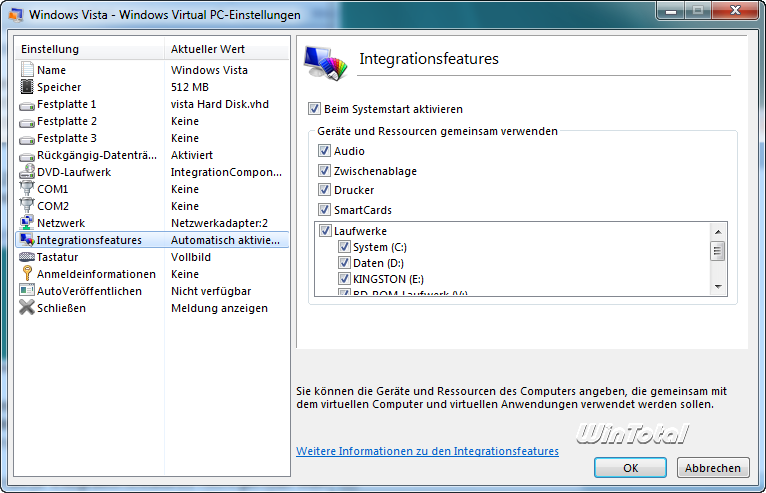This screenshot has width=766, height=493.
Task: Select the COM1 setting
Action: (152, 189)
